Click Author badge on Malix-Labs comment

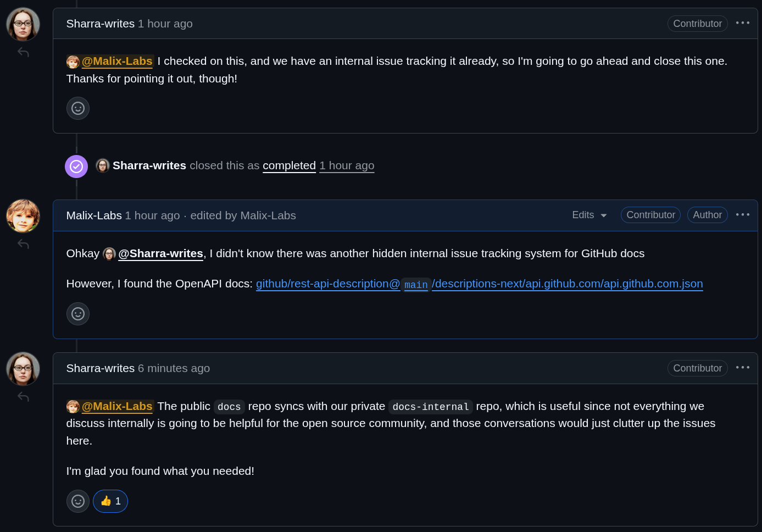707,215
